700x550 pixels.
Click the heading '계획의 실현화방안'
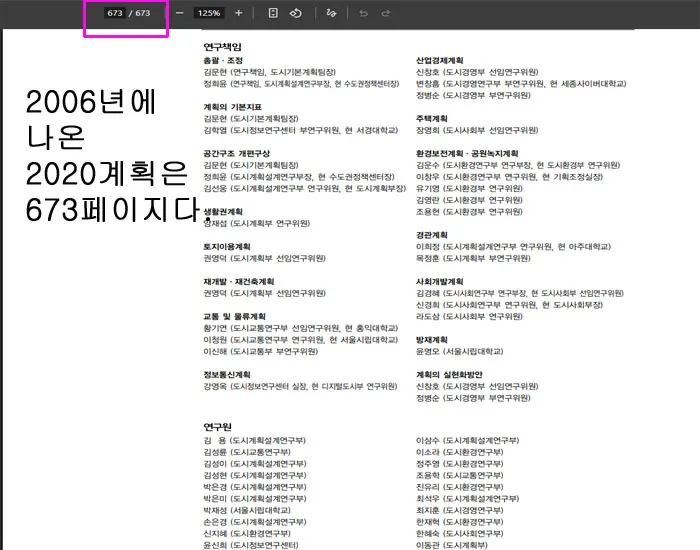[x=449, y=374]
